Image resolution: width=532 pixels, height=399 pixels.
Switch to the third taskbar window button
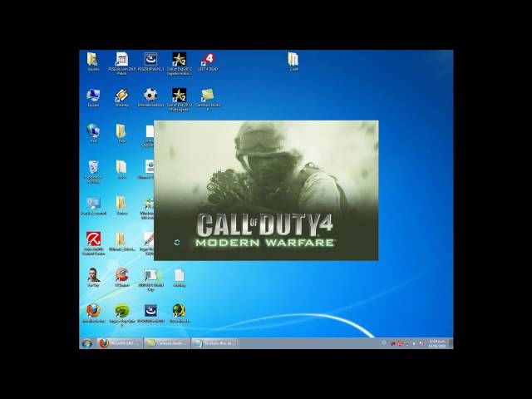(214, 343)
